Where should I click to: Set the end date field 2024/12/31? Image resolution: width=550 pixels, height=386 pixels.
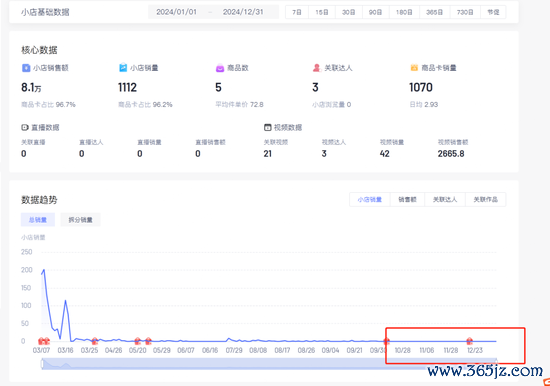tap(243, 12)
